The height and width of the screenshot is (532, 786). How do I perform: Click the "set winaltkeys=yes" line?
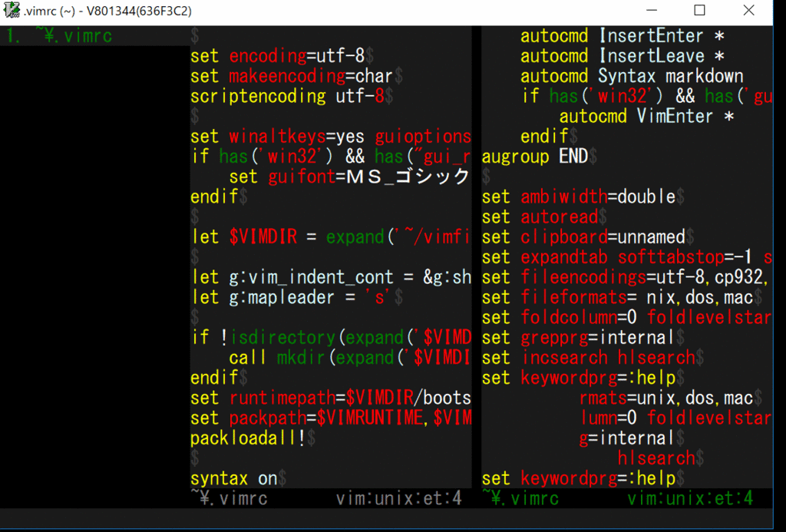(x=331, y=137)
